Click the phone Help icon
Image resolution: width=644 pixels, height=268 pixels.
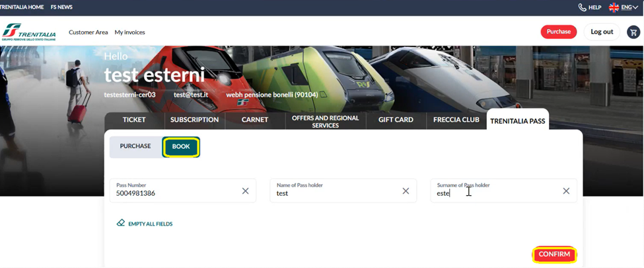click(582, 7)
